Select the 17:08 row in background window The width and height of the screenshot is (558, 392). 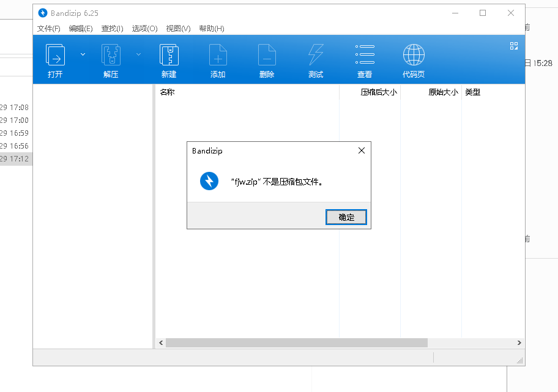16,108
